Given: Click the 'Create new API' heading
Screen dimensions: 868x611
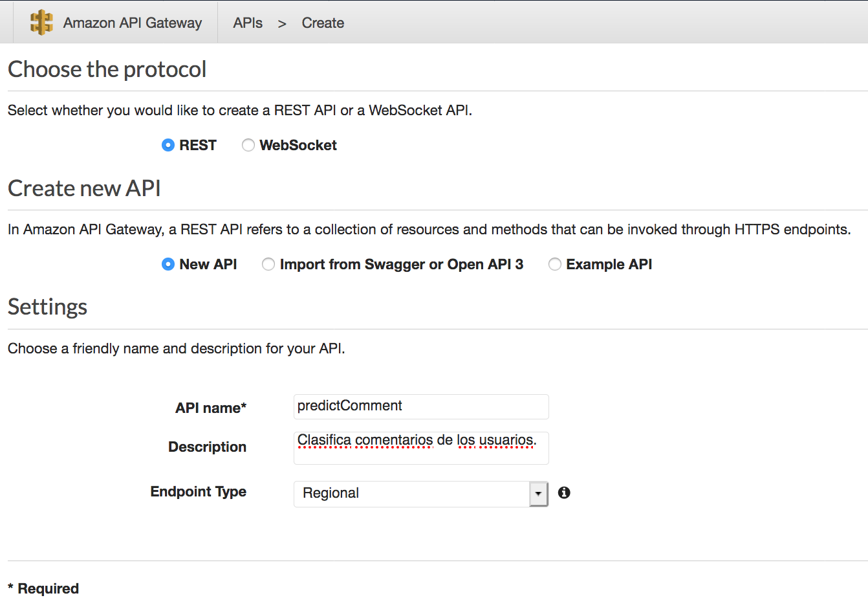Looking at the screenshot, I should [84, 188].
